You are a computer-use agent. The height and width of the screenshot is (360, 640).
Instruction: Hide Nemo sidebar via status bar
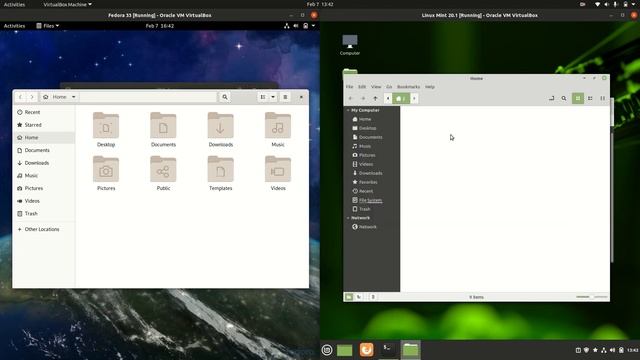point(373,297)
